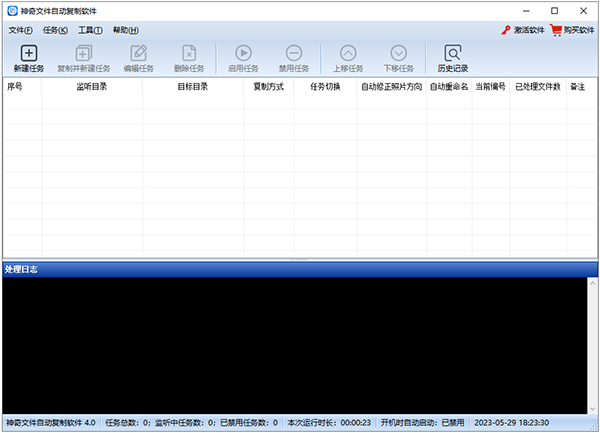Click the 复制方式 column header
This screenshot has height=433, width=600.
tap(268, 87)
